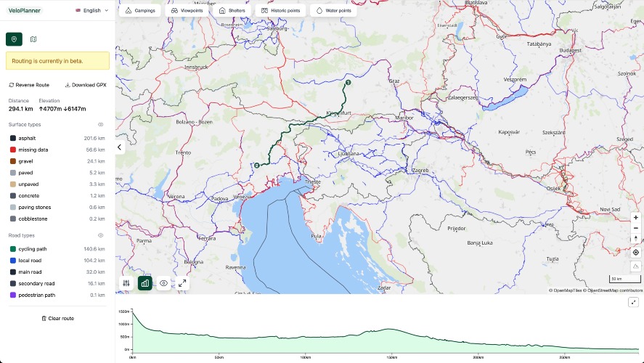This screenshot has height=363, width=644.
Task: Open the route settings sliders icon
Action: point(126,283)
